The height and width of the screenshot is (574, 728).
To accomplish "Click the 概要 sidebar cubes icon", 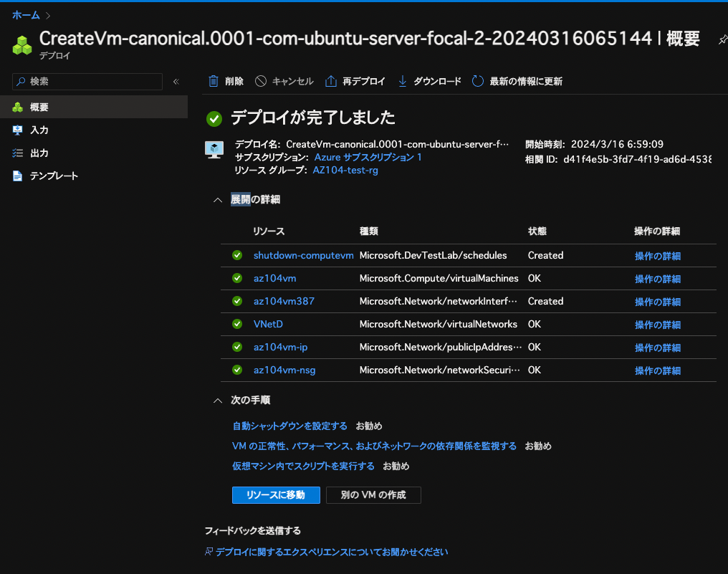I will [x=18, y=107].
